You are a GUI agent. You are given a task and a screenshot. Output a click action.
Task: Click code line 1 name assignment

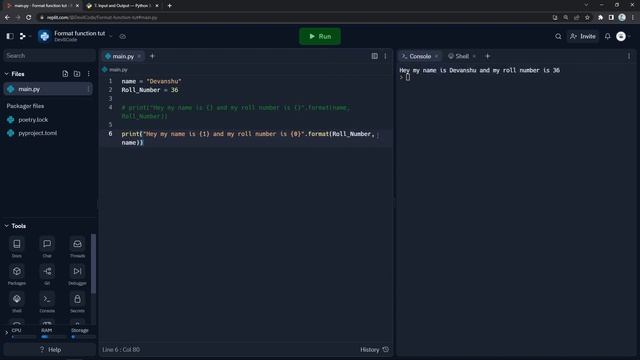(x=151, y=81)
